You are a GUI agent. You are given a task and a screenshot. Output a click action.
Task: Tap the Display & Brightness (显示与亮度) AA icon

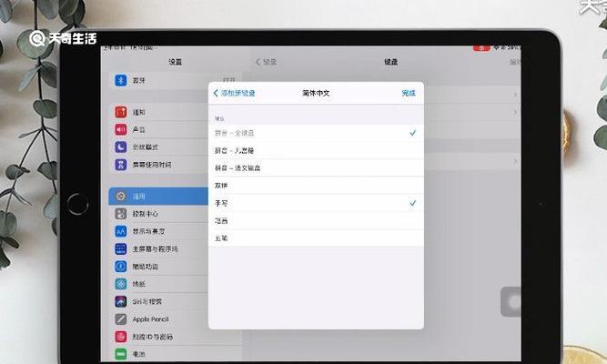click(121, 231)
